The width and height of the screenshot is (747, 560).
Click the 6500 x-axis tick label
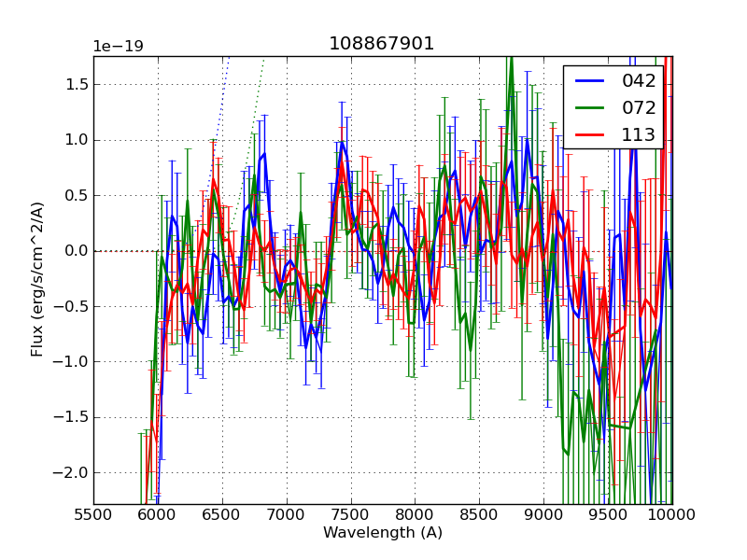[x=222, y=513]
